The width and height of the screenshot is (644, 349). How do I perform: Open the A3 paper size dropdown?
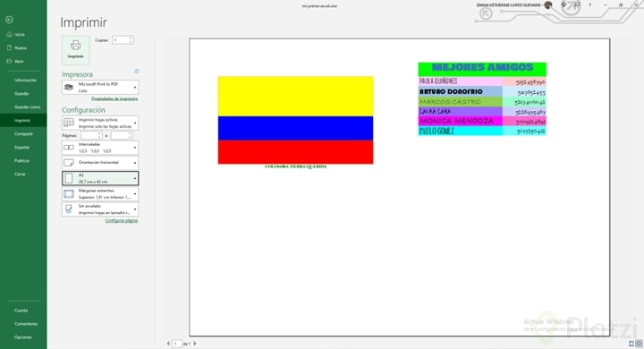100,178
